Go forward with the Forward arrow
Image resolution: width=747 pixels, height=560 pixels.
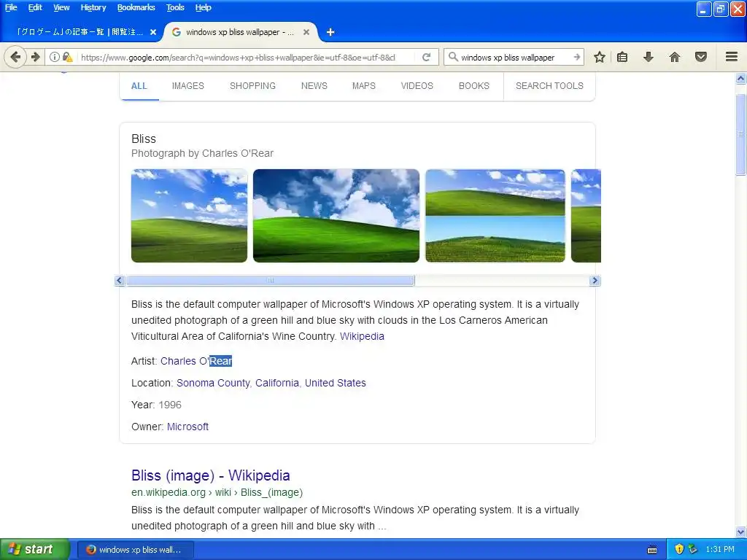pyautogui.click(x=35, y=57)
